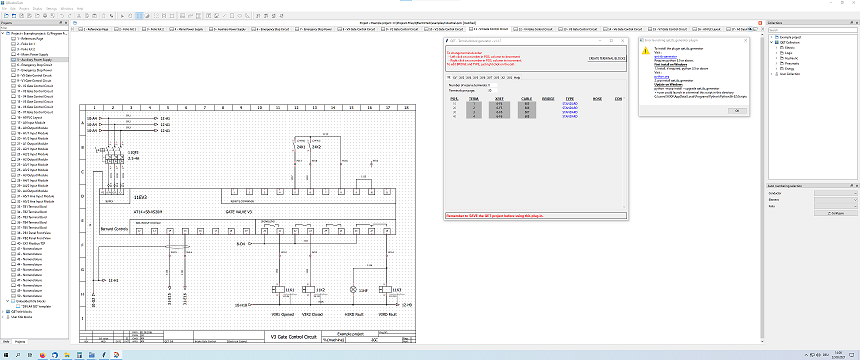Select the add line shape tool
This screenshot has height=360, width=860.
coord(224,15)
